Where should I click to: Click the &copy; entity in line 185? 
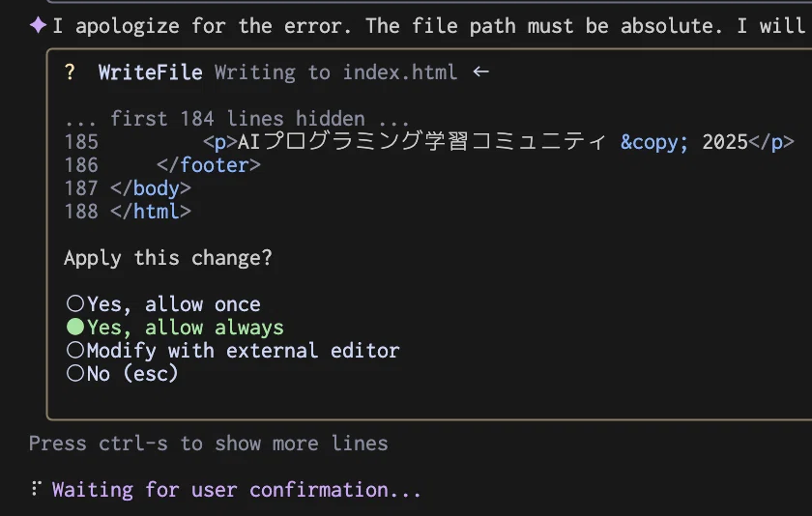(654, 142)
